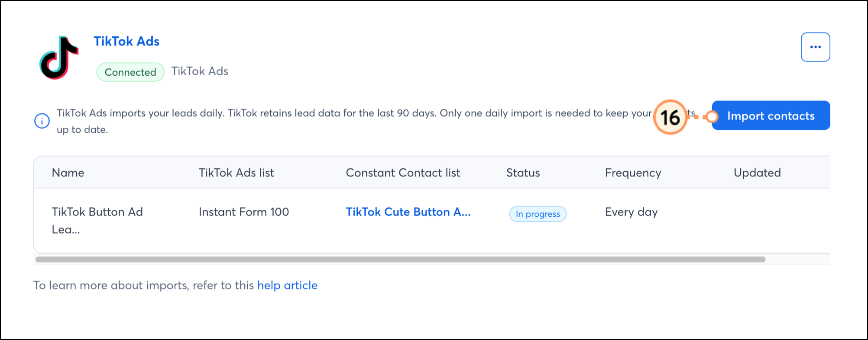Open the more options ellipsis menu
This screenshot has height=340, width=868.
point(815,47)
